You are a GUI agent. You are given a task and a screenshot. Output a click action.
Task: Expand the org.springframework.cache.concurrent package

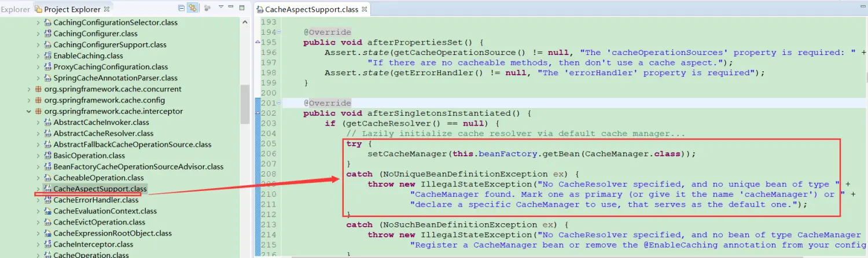tap(29, 89)
